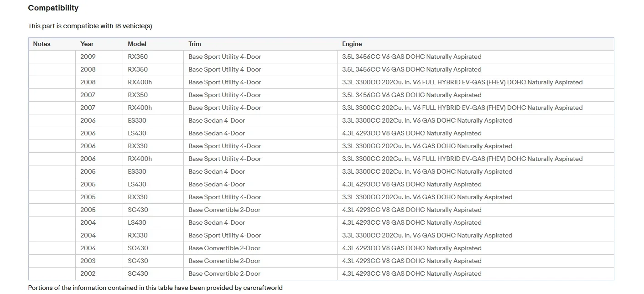
Task: Click the Engine cell of the 2004 RX330 row
Action: click(x=476, y=236)
